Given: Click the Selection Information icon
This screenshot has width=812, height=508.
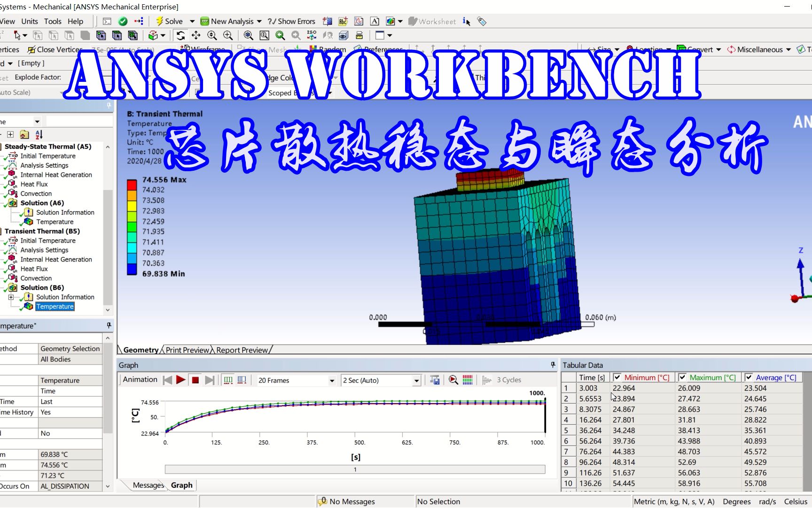Looking at the screenshot, I should (x=466, y=21).
